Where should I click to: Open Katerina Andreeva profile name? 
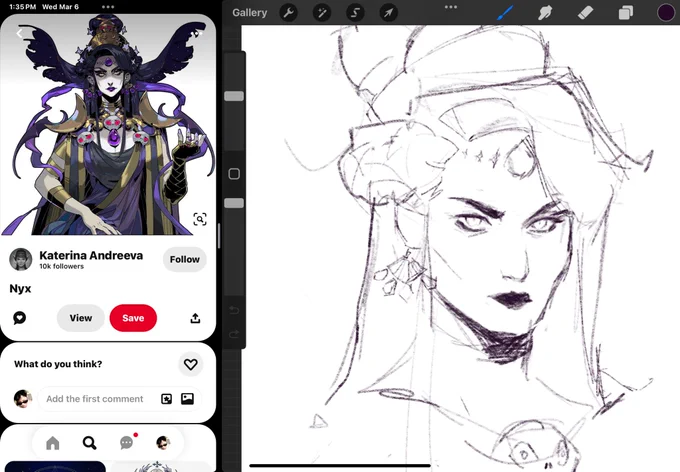(x=91, y=255)
